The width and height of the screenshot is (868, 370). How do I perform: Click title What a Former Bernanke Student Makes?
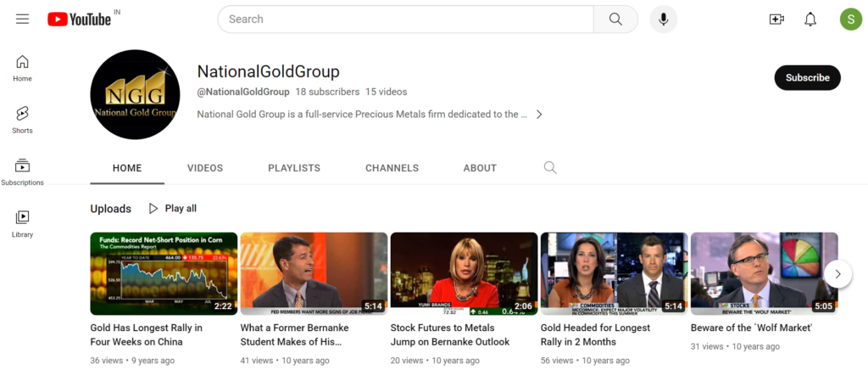click(x=294, y=334)
